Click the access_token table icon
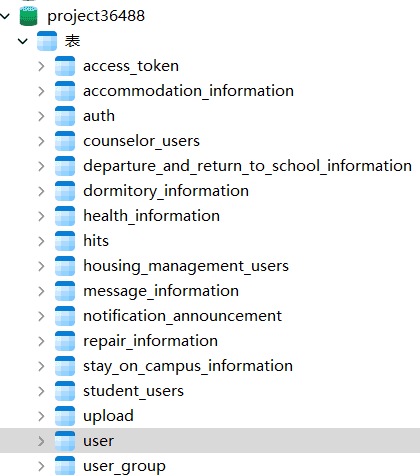This screenshot has height=475, width=420. 65,66
